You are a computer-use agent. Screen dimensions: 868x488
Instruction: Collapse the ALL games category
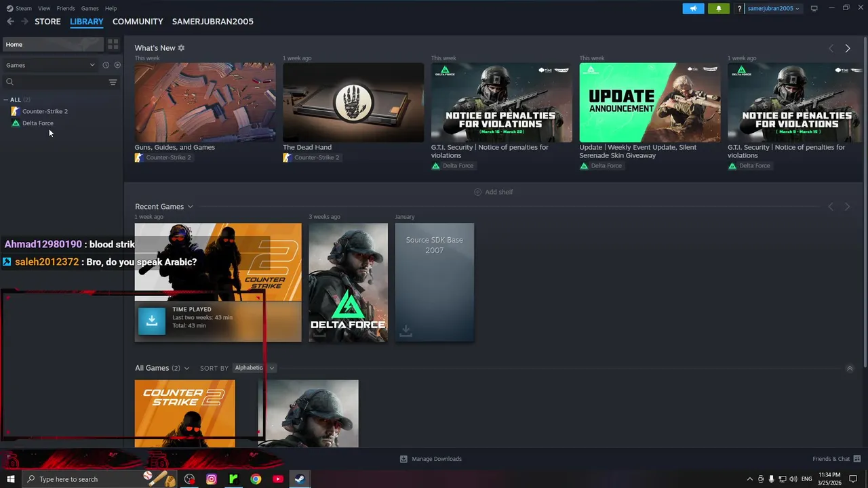click(6, 100)
